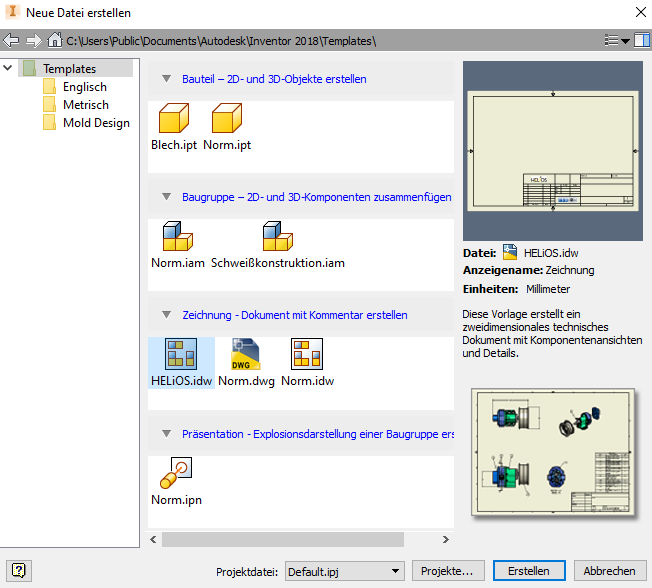
Task: Pick the Schweißkonstruktion.iam weldment template
Action: [x=277, y=245]
